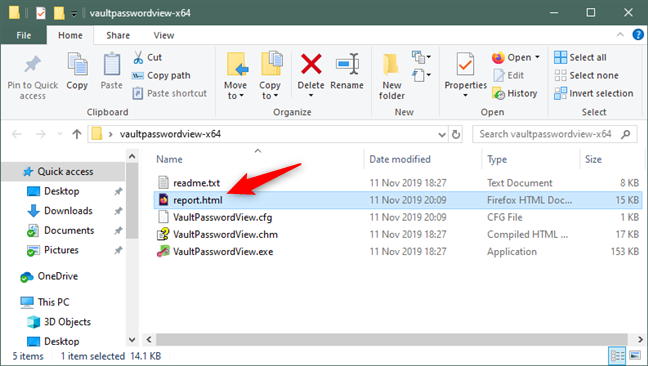Click the Copy ribbon icon
The width and height of the screenshot is (648, 366).
tap(77, 65)
